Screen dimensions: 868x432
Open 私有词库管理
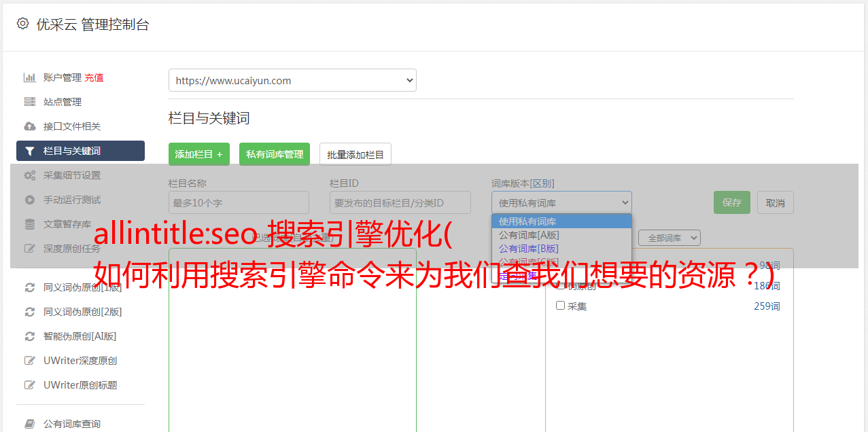click(x=275, y=154)
